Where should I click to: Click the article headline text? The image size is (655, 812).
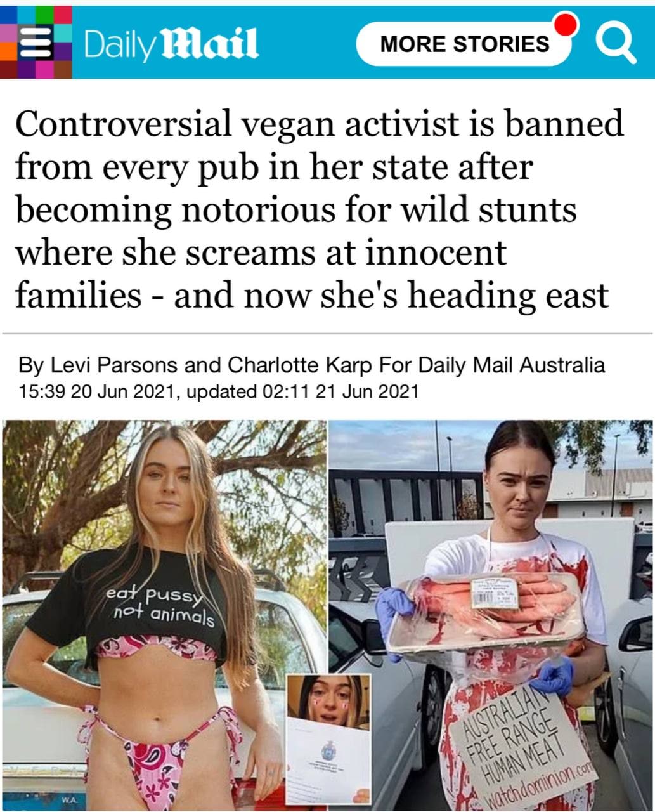click(x=319, y=209)
